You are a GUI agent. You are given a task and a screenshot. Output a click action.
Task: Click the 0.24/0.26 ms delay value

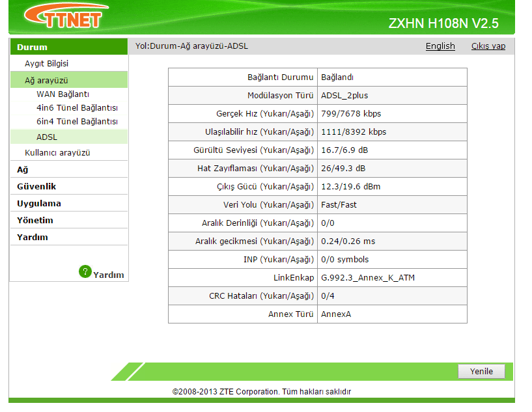[348, 241]
